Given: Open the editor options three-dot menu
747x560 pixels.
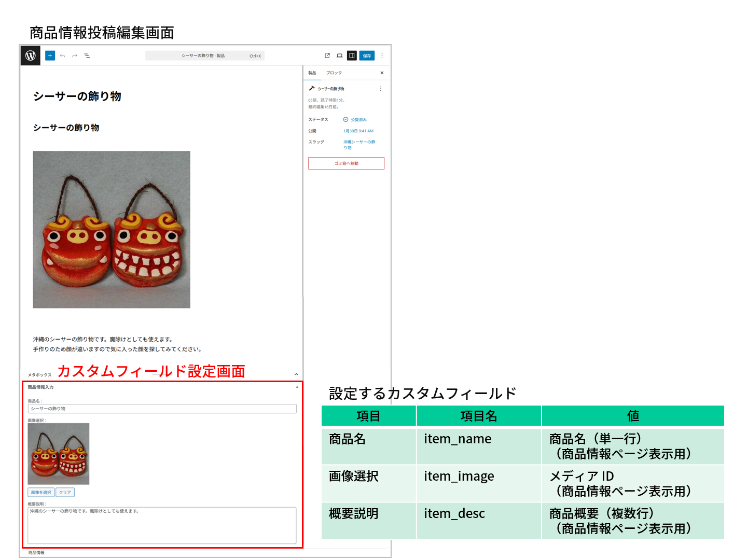Looking at the screenshot, I should pos(382,55).
